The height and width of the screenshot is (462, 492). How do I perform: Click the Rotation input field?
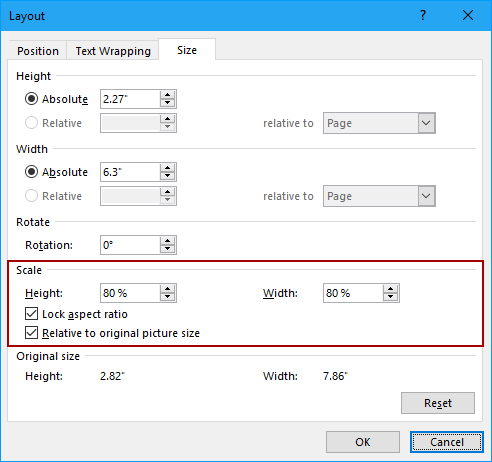point(130,245)
